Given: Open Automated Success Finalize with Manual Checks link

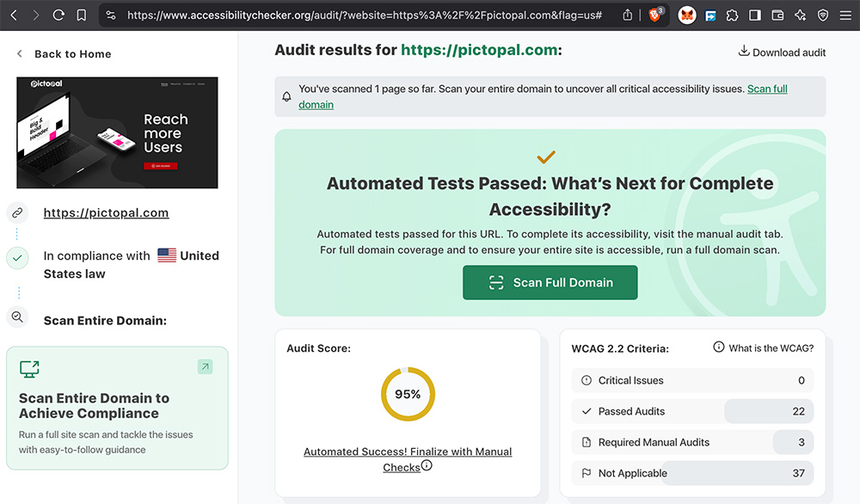Looking at the screenshot, I should click(408, 459).
